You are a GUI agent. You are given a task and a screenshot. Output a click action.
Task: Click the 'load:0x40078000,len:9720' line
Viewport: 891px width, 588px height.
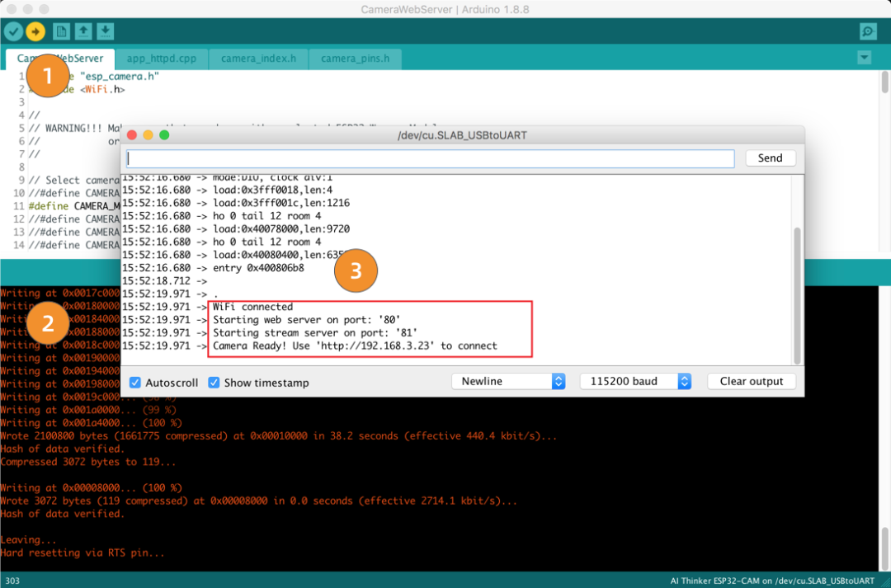(281, 229)
